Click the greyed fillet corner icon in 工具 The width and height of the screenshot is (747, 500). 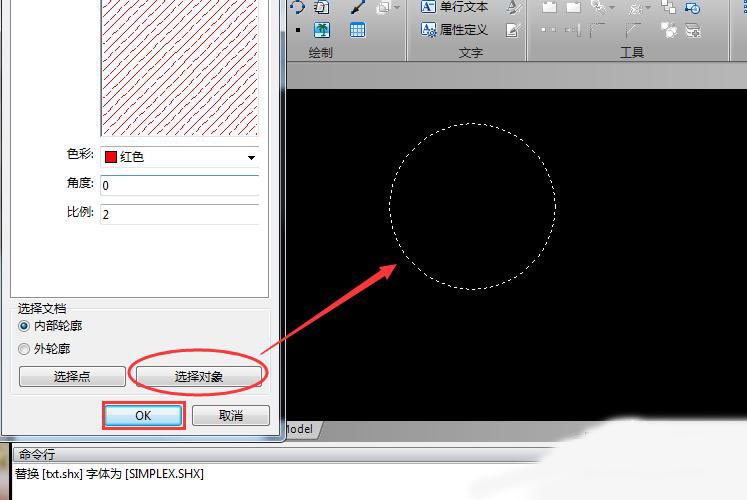596,30
